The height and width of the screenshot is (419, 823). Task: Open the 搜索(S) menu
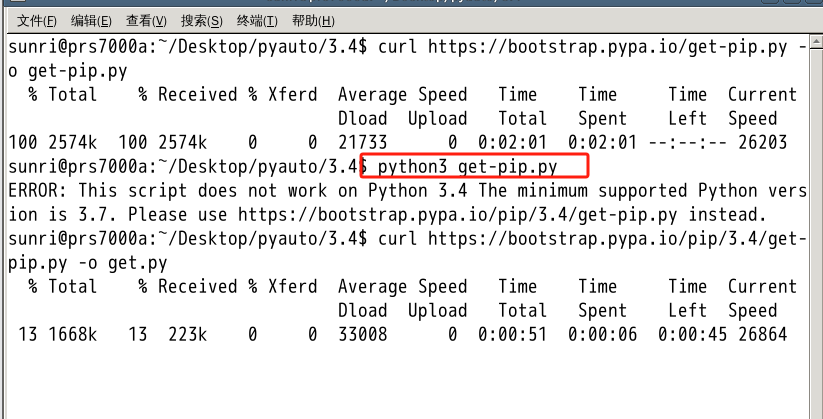(x=202, y=20)
